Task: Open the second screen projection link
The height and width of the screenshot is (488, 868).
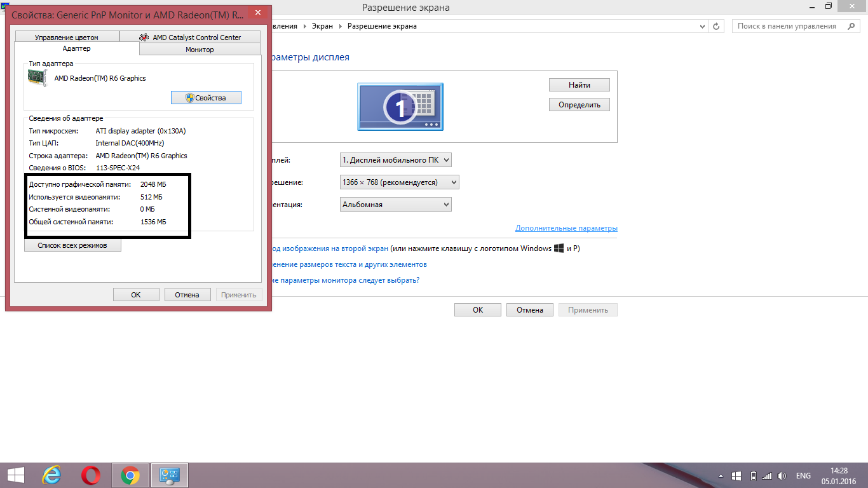Action: (x=329, y=248)
